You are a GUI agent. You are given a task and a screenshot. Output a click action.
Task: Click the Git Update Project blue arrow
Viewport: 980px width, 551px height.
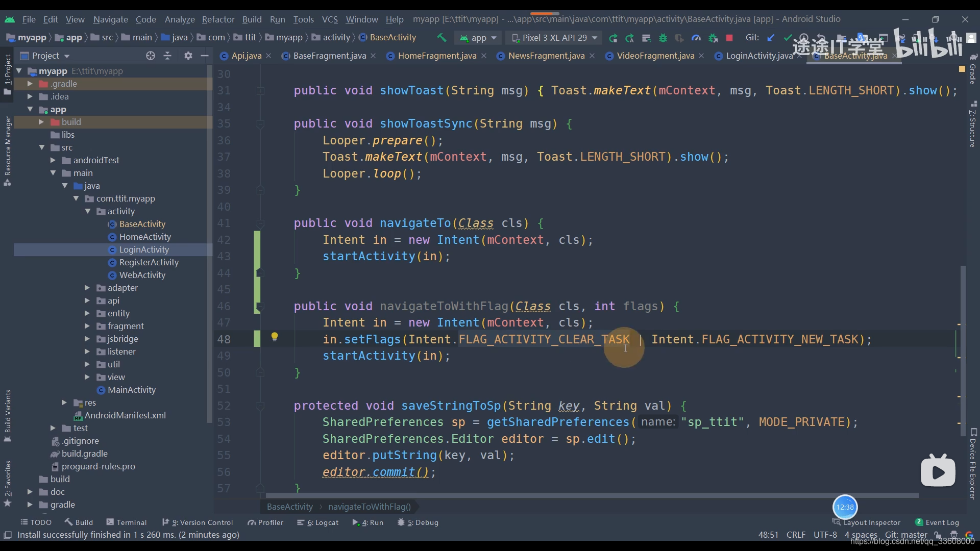coord(771,38)
